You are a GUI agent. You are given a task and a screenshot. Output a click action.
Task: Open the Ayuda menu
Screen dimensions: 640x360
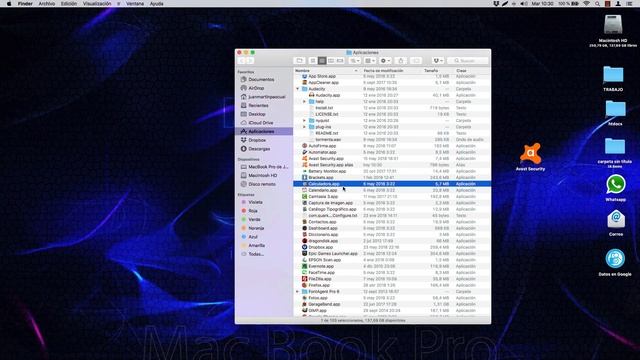tap(156, 4)
